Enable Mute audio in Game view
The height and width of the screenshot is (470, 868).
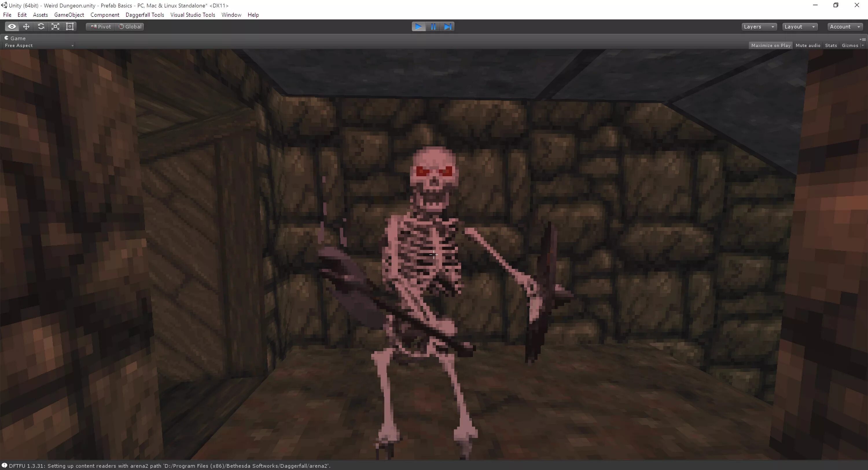[x=808, y=45]
